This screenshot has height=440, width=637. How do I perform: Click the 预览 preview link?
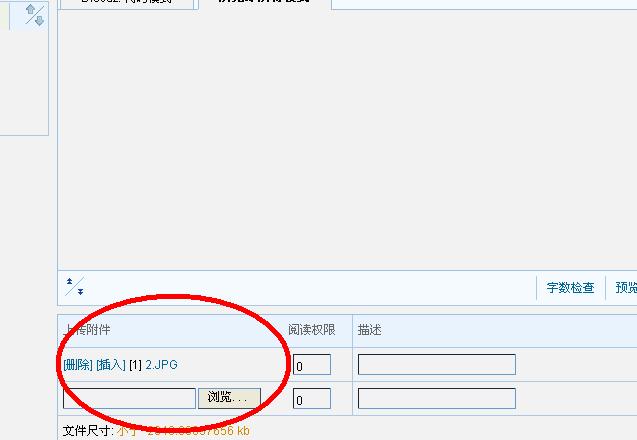(626, 288)
